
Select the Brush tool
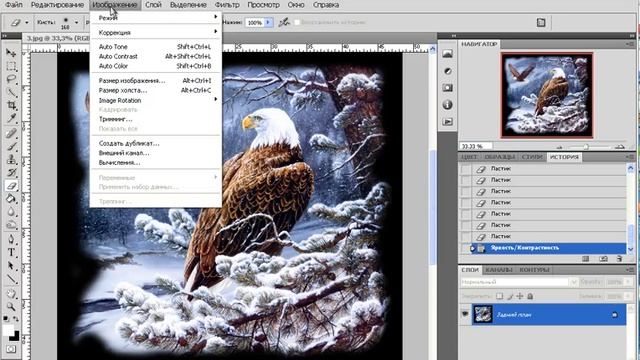(11, 146)
